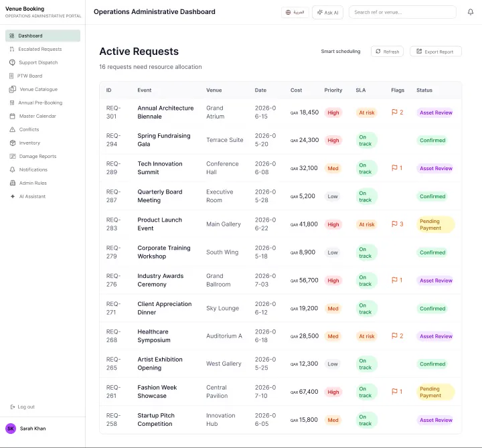
Task: Select the Healthcare Symposium event
Action: click(x=154, y=335)
